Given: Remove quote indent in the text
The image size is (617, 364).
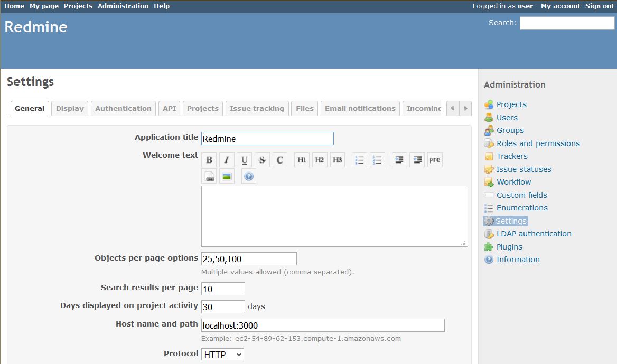Looking at the screenshot, I should [x=417, y=160].
